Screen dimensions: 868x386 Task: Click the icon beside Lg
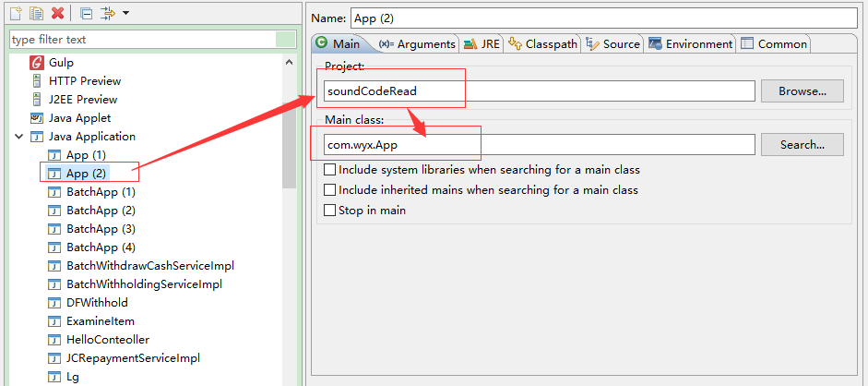pos(54,377)
